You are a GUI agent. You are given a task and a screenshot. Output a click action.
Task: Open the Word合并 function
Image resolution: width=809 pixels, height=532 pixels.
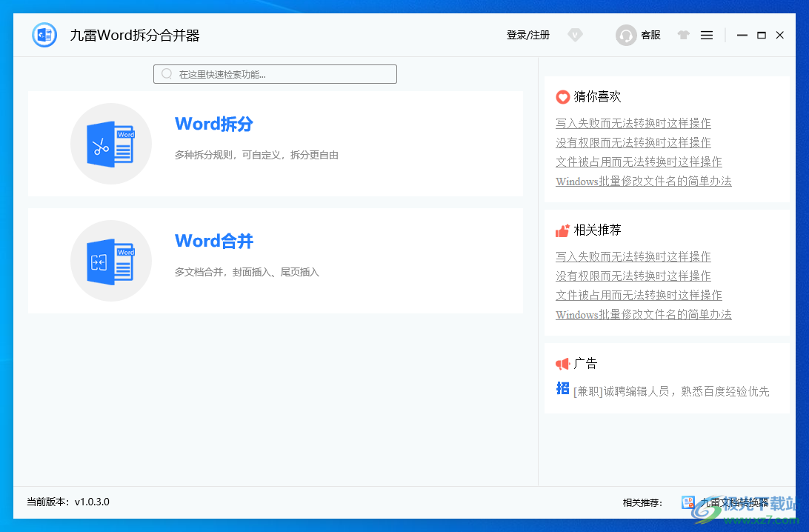213,240
